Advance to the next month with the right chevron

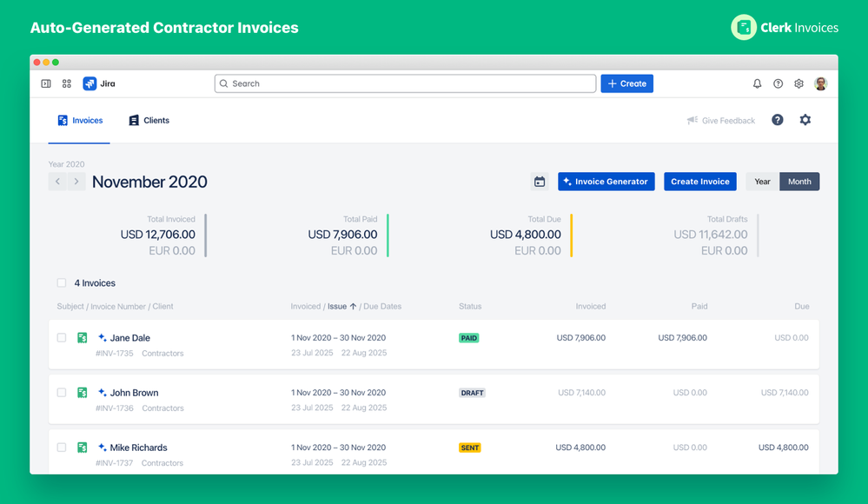click(76, 182)
